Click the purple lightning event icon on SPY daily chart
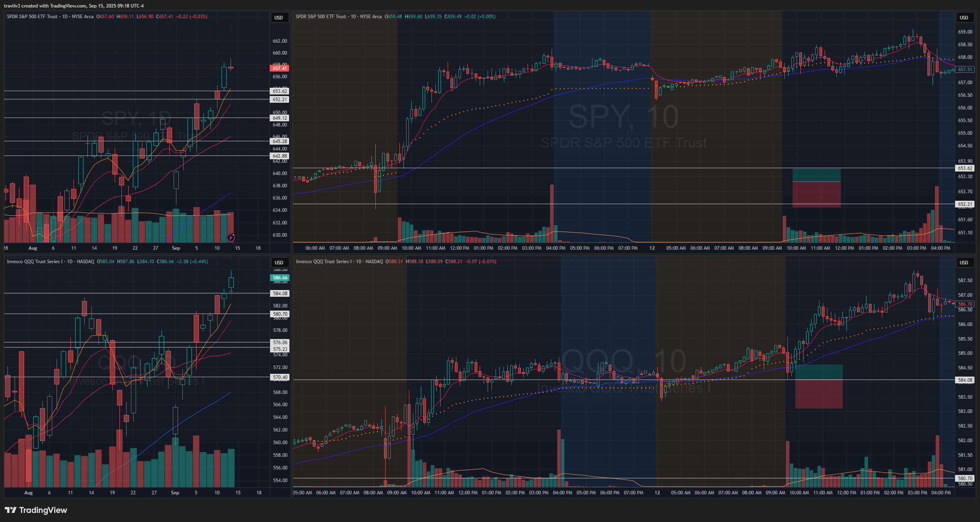This screenshot has width=980, height=522. click(x=231, y=237)
